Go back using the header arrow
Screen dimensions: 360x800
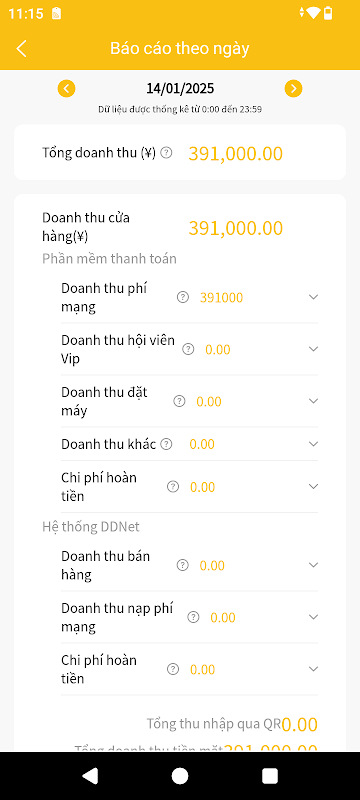(x=21, y=49)
